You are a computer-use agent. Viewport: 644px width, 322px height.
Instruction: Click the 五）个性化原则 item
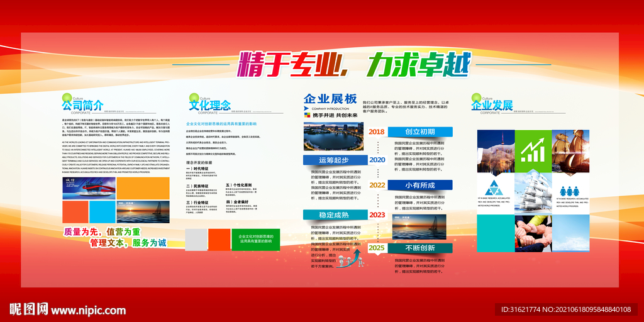coord(238,186)
